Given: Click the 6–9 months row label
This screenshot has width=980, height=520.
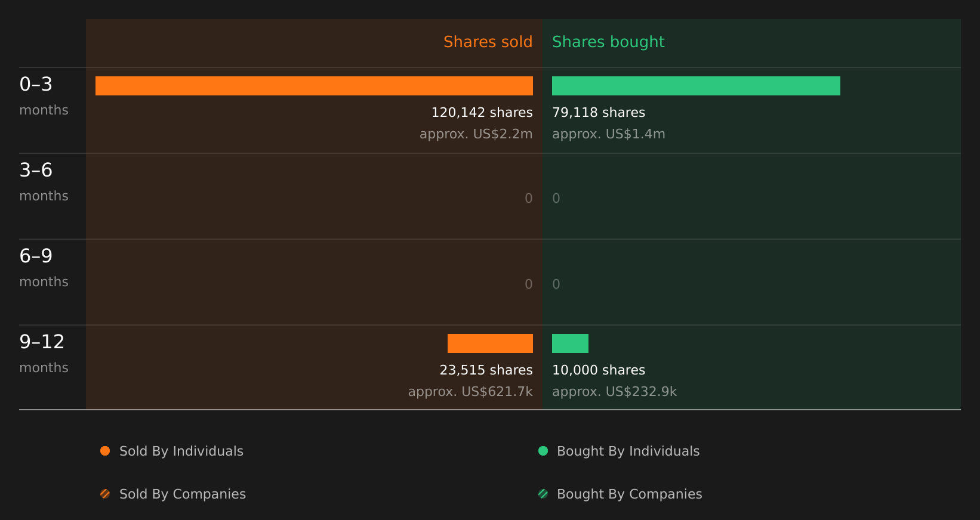Looking at the screenshot, I should click(44, 268).
